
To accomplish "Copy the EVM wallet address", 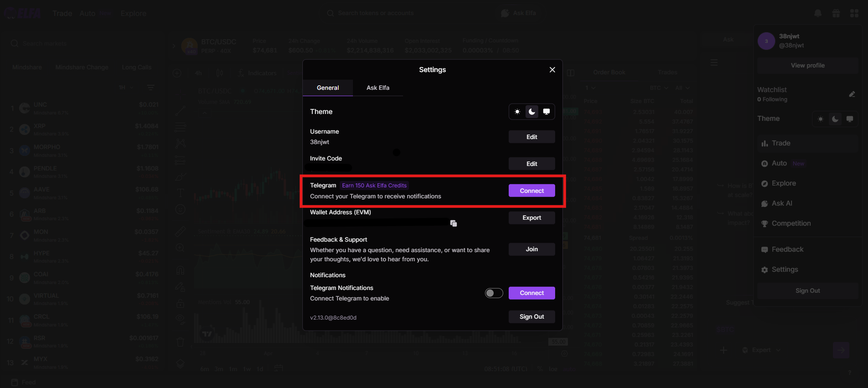I will coord(454,223).
